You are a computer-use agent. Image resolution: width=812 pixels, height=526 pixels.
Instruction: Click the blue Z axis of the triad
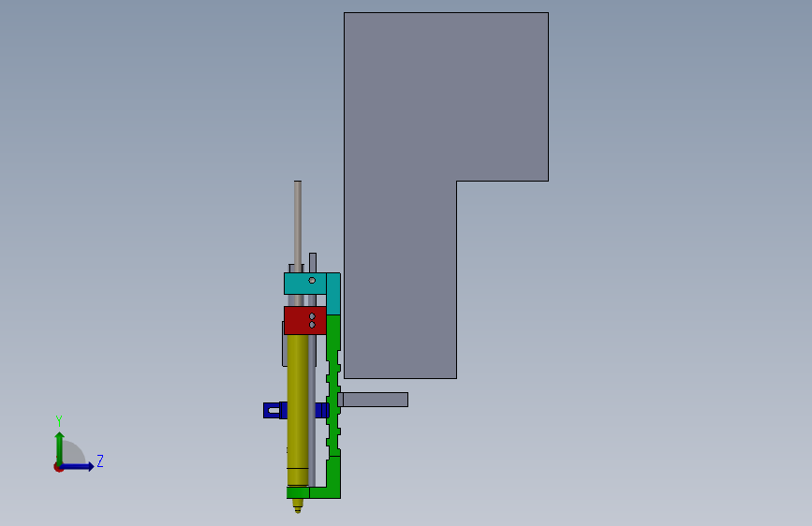click(78, 467)
